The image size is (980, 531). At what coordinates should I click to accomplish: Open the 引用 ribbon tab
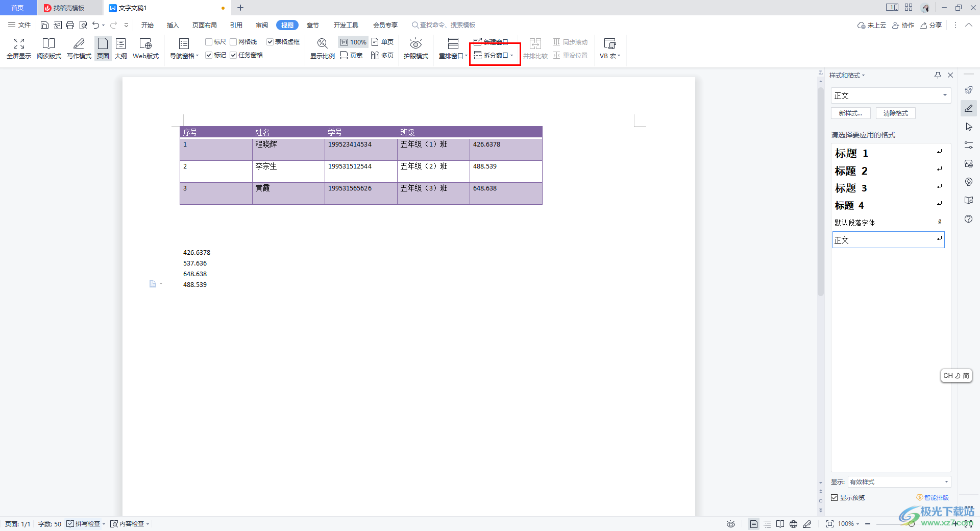click(236, 25)
